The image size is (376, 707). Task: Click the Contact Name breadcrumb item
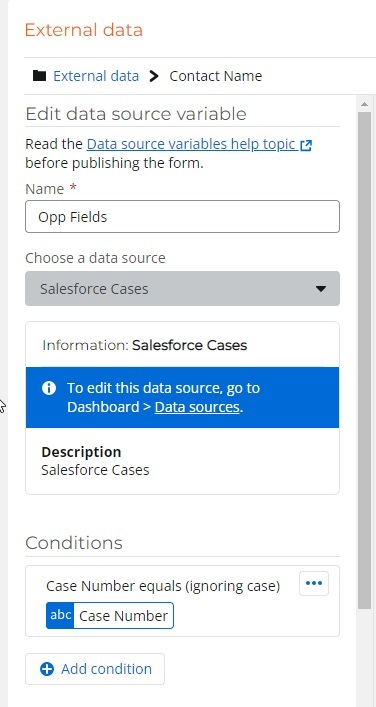coord(216,76)
